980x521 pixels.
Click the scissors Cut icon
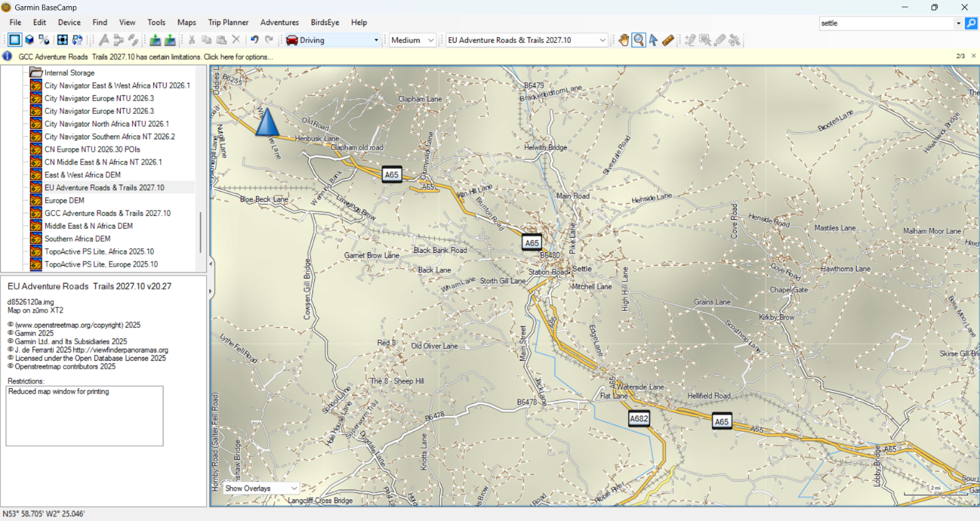(192, 40)
